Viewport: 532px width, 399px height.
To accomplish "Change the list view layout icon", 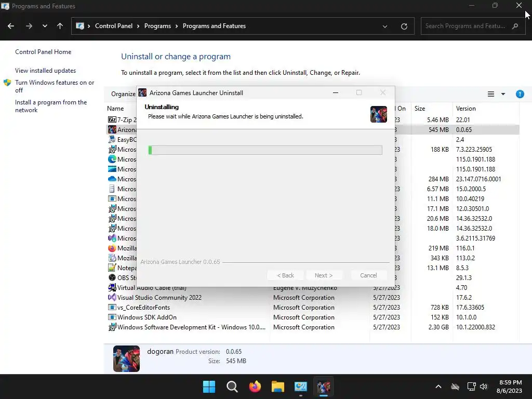I will (x=490, y=94).
